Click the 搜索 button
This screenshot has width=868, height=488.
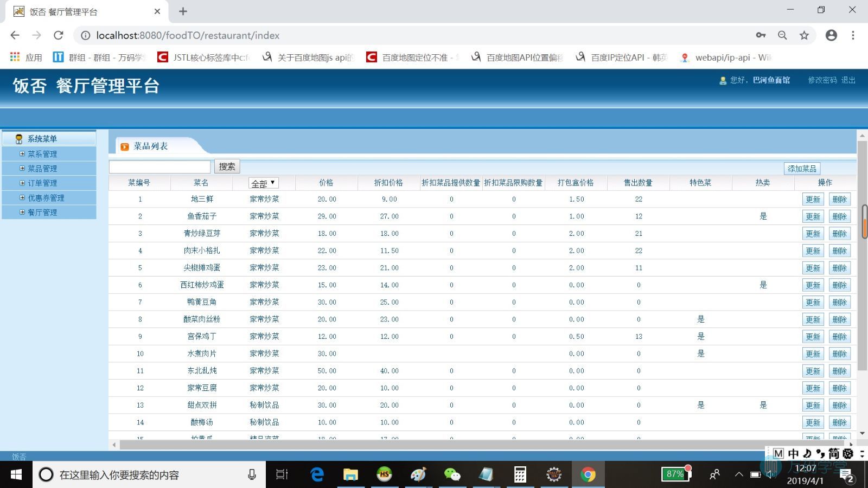click(x=227, y=166)
